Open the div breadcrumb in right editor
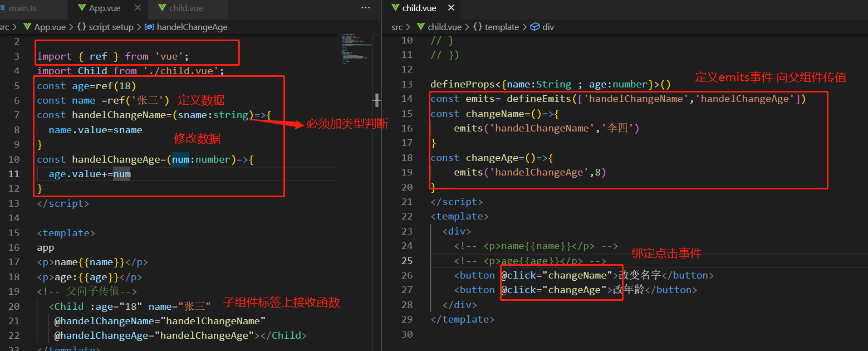Screen dimensions: 868x351 coord(548,27)
